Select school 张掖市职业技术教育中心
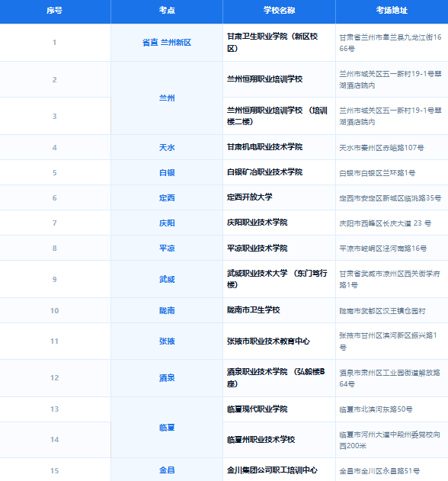 (268, 341)
